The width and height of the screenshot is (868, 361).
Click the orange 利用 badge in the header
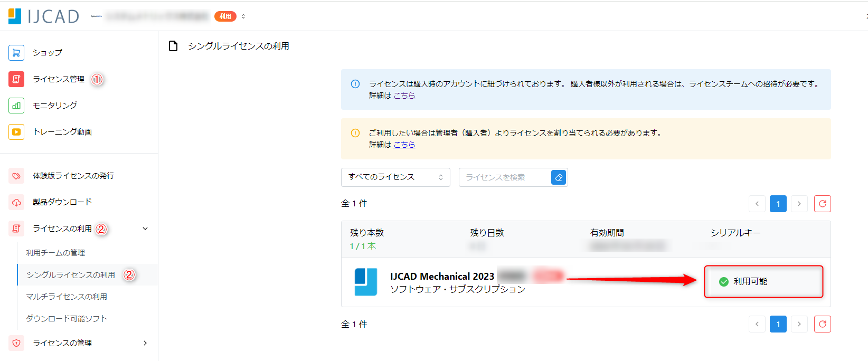coord(225,16)
